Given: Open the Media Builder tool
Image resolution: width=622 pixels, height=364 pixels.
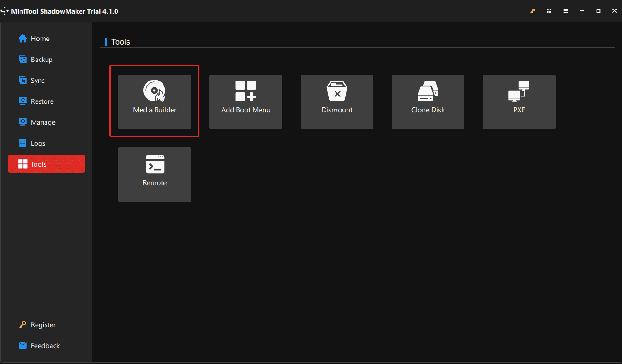Looking at the screenshot, I should (x=155, y=102).
